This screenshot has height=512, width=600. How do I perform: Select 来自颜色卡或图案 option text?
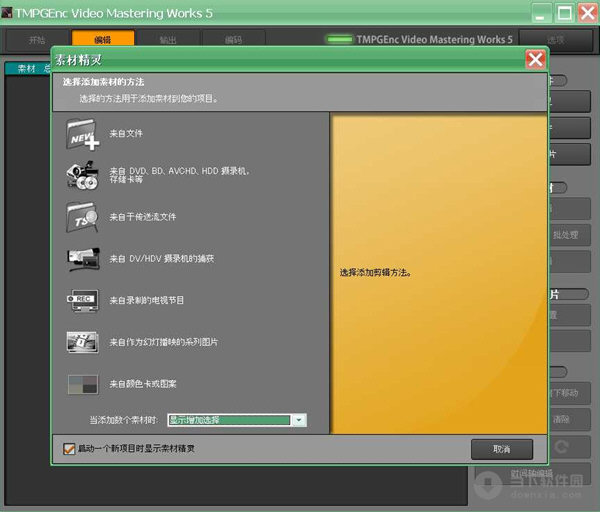point(143,384)
